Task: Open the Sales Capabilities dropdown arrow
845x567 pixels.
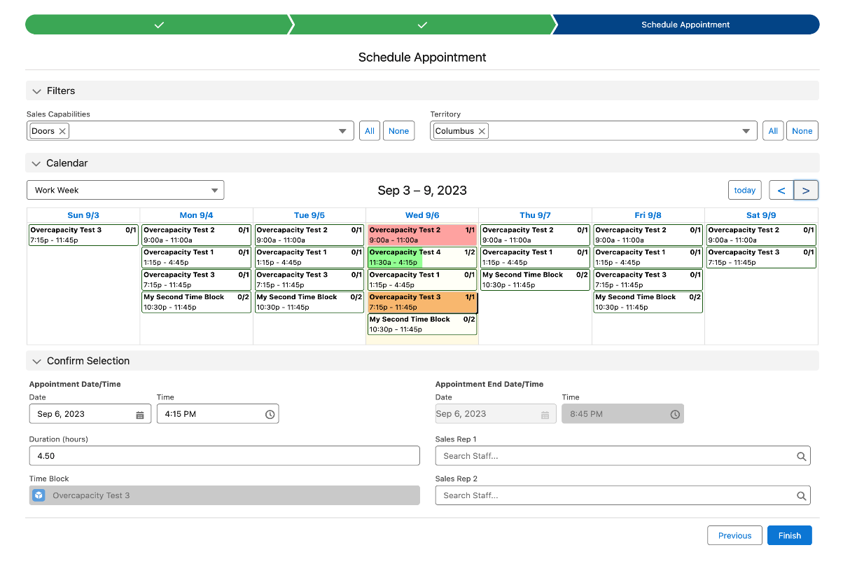Action: coord(342,131)
